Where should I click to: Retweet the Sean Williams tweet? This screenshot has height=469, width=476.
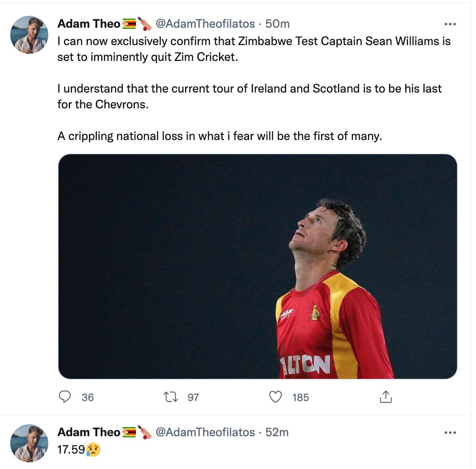(171, 397)
